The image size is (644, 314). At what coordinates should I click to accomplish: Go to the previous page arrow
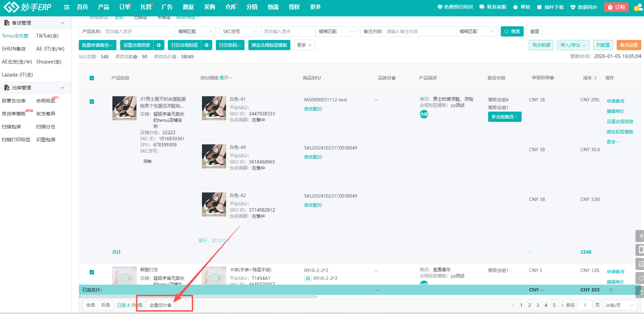(513, 305)
